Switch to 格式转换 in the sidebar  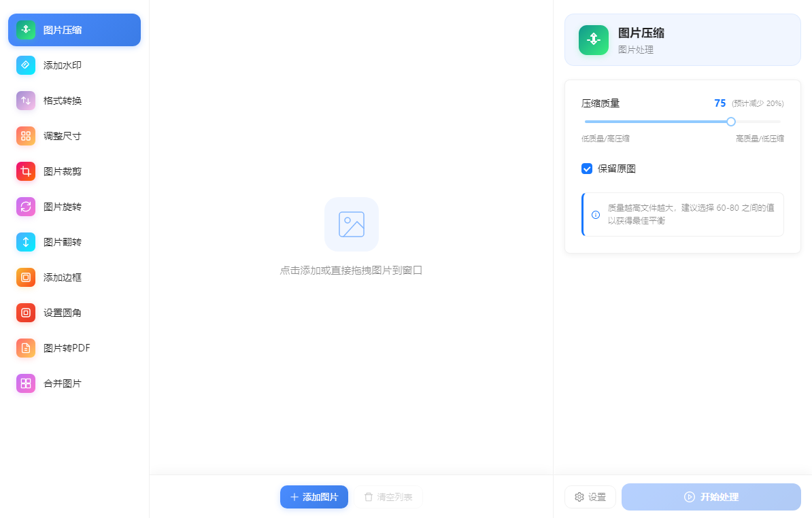(75, 101)
